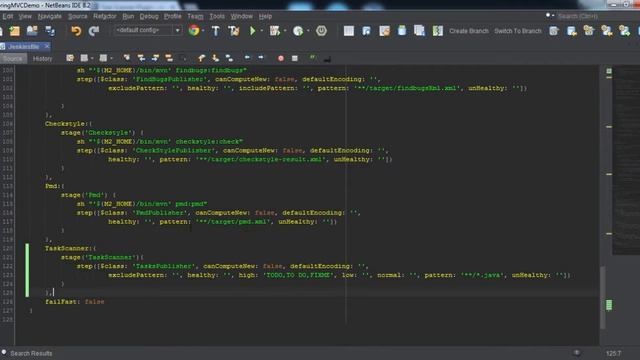Click the Open Project toolbar icon
This screenshot has width=640, height=360.
(32, 31)
